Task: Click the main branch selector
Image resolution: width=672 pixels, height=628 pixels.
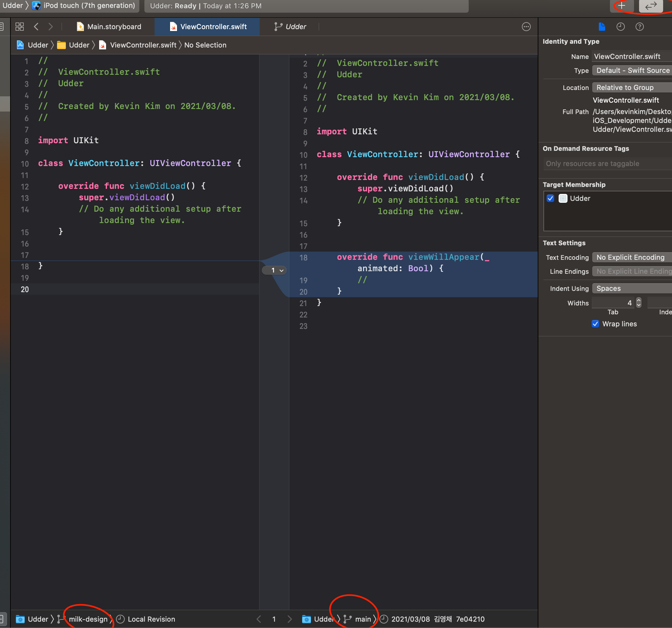Action: point(357,619)
